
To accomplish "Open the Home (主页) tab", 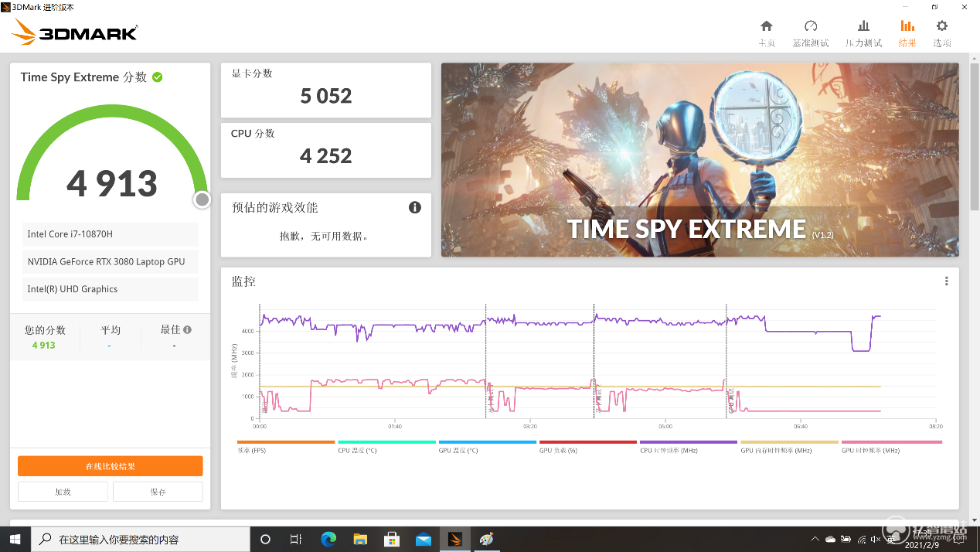I will pos(766,33).
